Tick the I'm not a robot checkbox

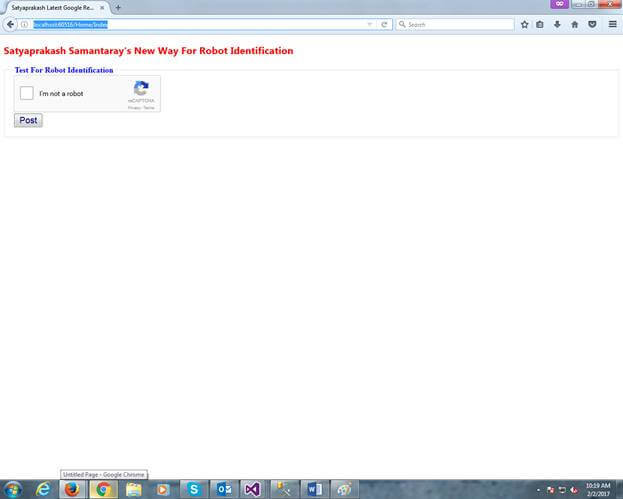click(27, 93)
